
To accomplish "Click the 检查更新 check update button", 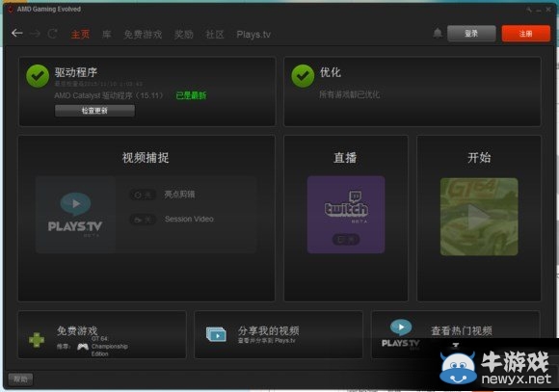I will (x=94, y=111).
